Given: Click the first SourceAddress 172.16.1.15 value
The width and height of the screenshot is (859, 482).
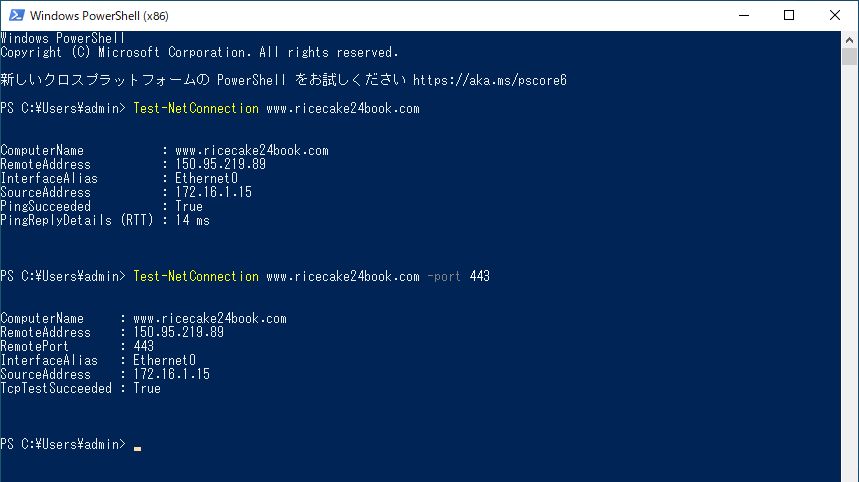Looking at the screenshot, I should point(214,192).
